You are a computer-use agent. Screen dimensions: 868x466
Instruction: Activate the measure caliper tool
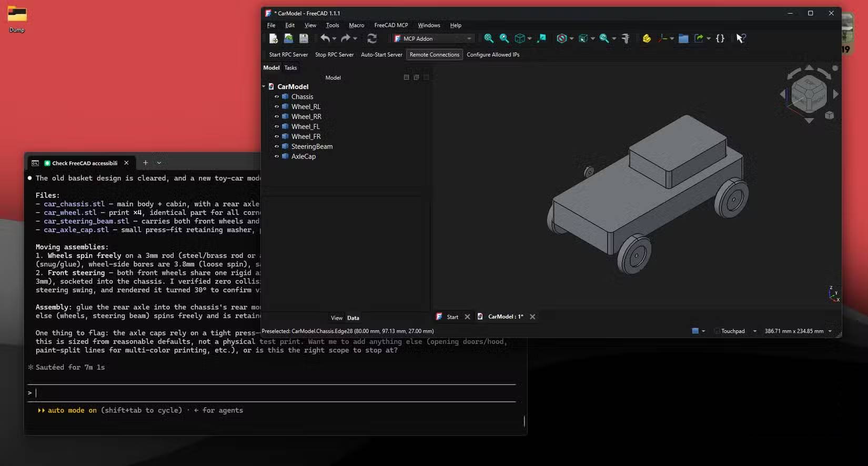[625, 38]
